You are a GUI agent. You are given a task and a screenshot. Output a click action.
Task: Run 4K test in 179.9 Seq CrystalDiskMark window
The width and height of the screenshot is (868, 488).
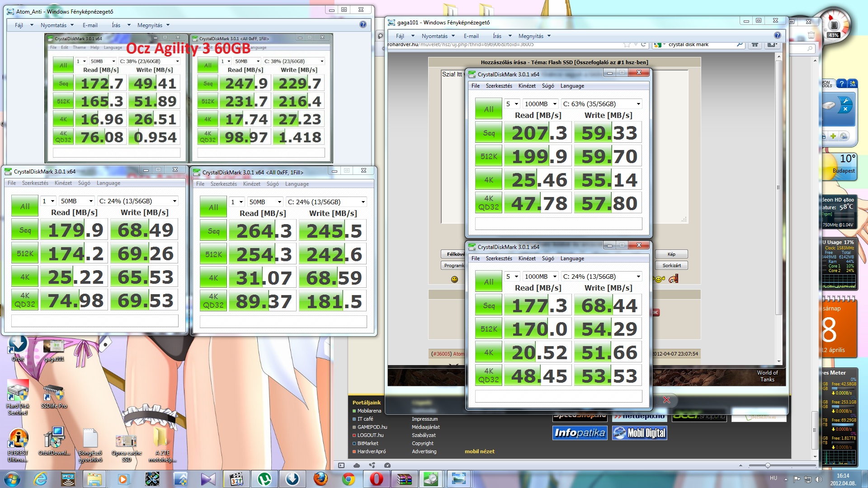click(25, 277)
